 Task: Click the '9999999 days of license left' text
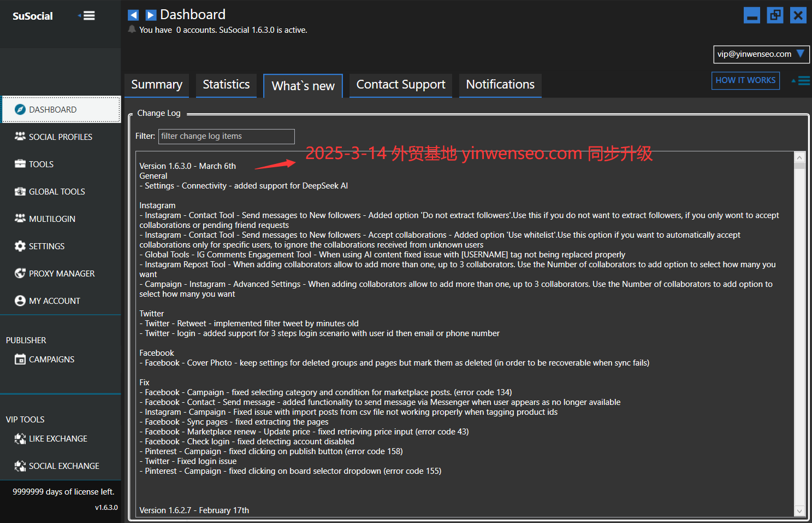click(63, 491)
